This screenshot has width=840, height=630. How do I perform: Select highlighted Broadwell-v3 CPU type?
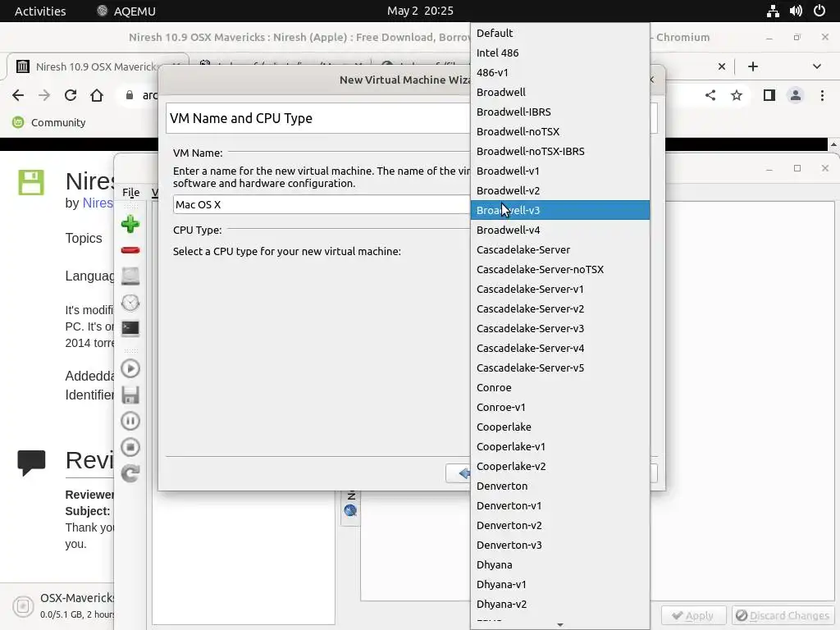(x=559, y=210)
